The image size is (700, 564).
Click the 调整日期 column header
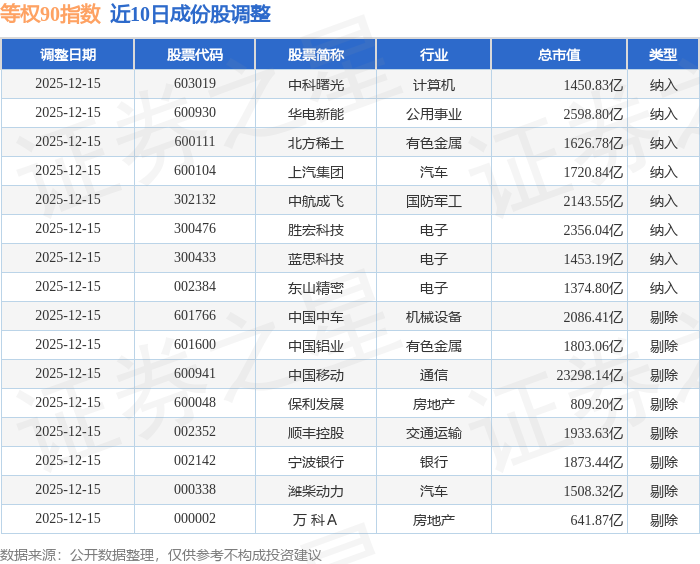click(x=68, y=54)
